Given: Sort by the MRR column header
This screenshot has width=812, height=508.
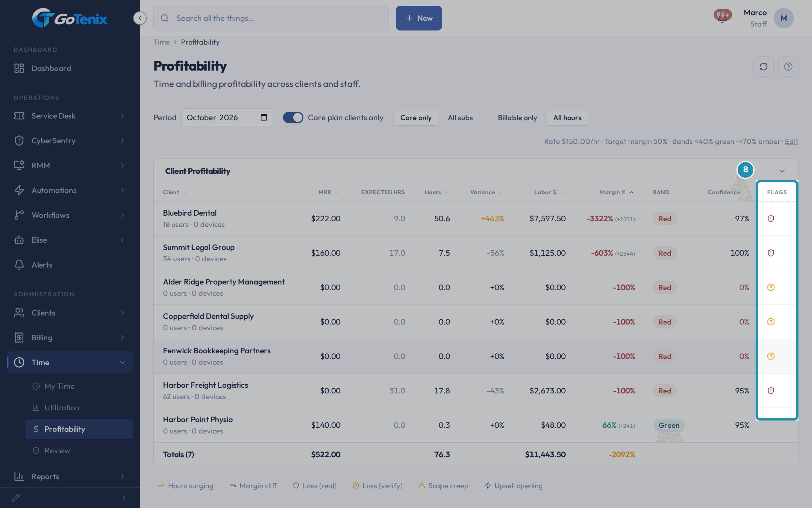Looking at the screenshot, I should coord(328,192).
